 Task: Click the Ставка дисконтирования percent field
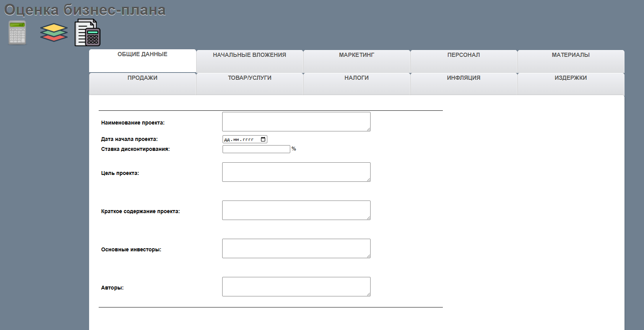(256, 149)
